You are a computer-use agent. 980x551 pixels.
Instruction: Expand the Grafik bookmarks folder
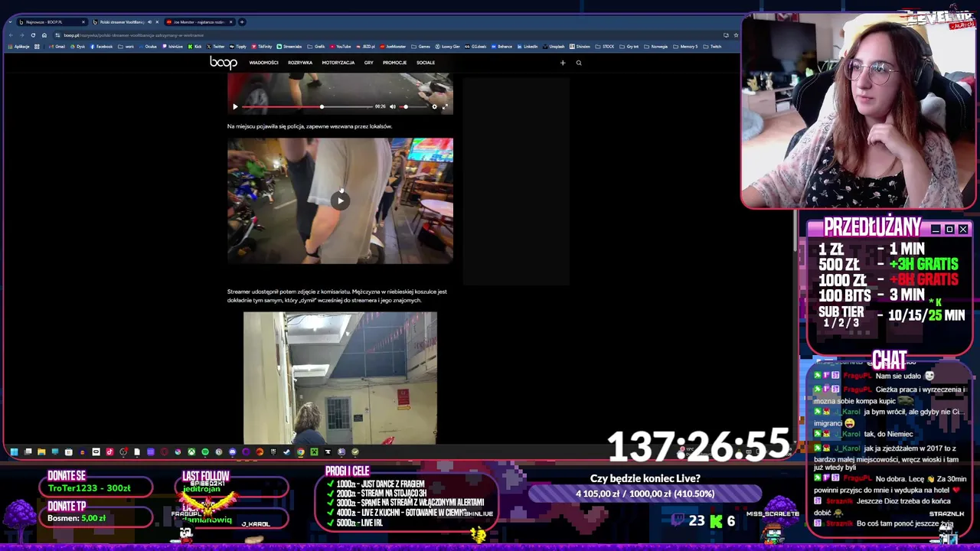tap(316, 47)
